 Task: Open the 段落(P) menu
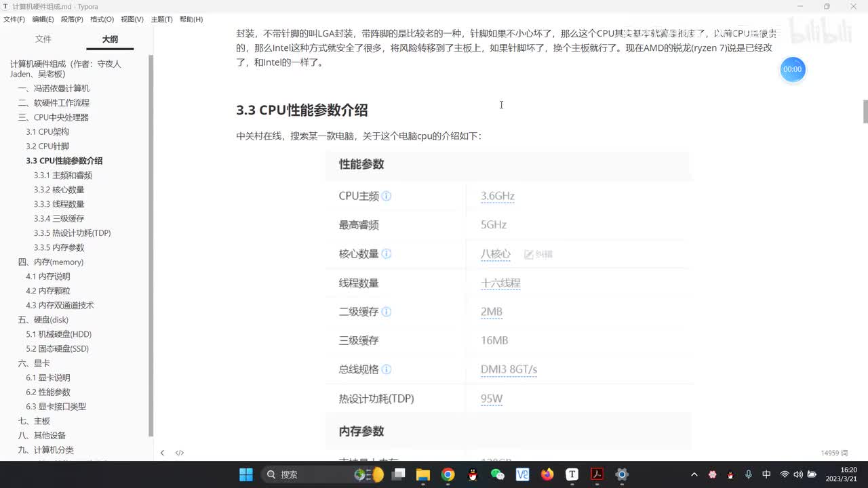(72, 19)
